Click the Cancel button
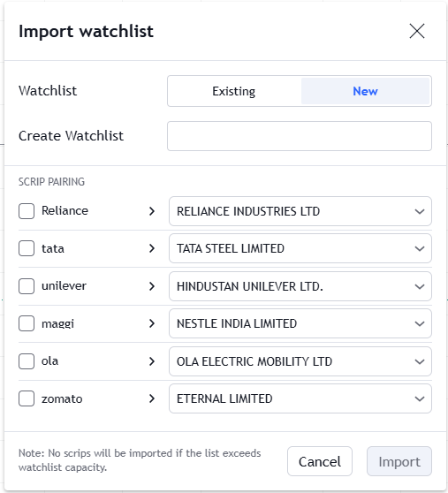 tap(320, 461)
